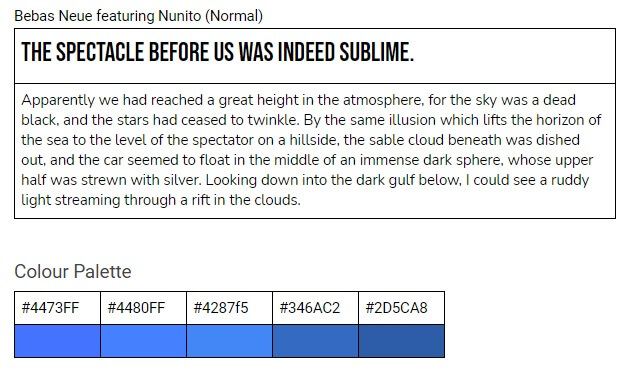Pick the #346AC2 color swatch
The image size is (629, 372).
click(315, 341)
